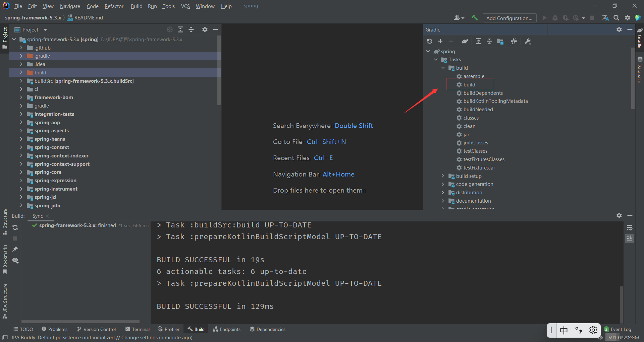Toggle scroll to end in build output

tap(630, 238)
